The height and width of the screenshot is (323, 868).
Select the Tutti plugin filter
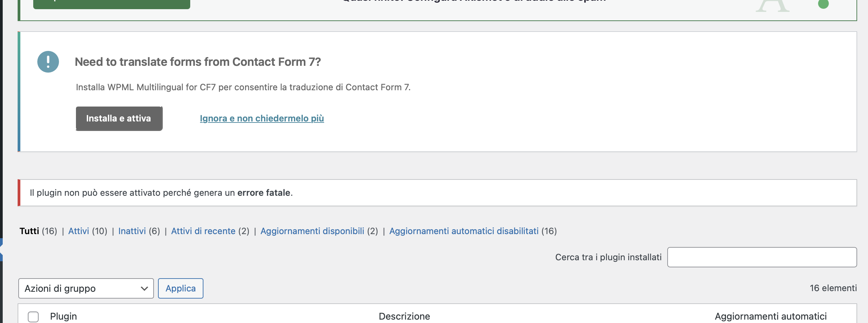tap(29, 231)
